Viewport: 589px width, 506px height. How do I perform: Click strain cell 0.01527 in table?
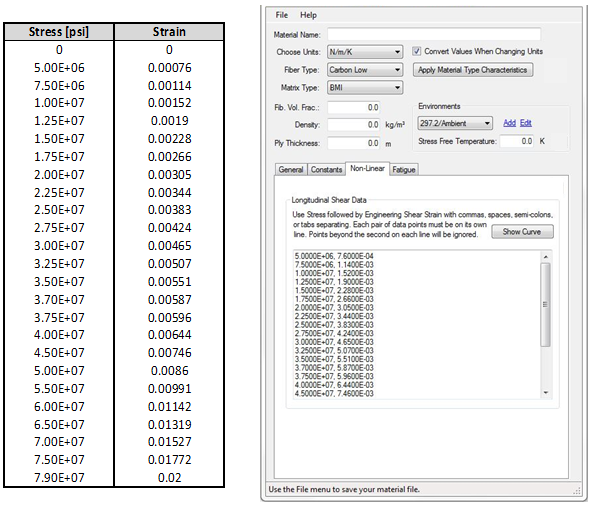[169, 442]
